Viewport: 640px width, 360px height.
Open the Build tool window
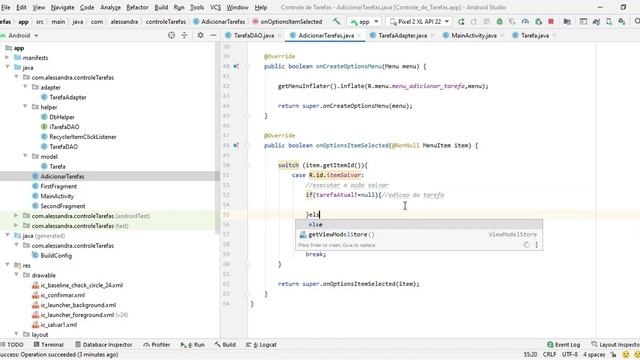[x=225, y=344]
